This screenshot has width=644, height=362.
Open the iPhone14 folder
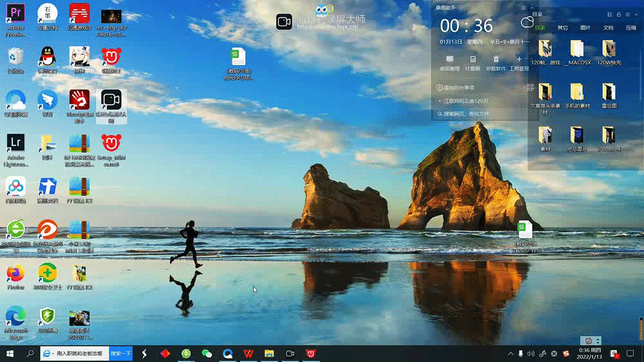point(609,139)
